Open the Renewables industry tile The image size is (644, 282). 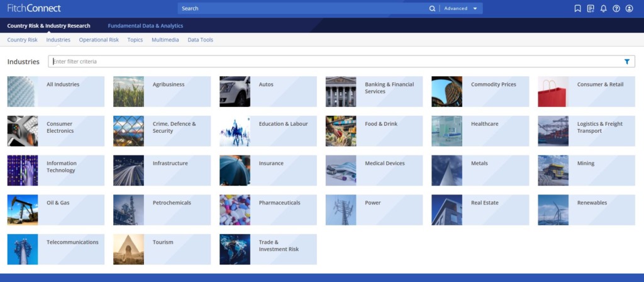pyautogui.click(x=586, y=210)
